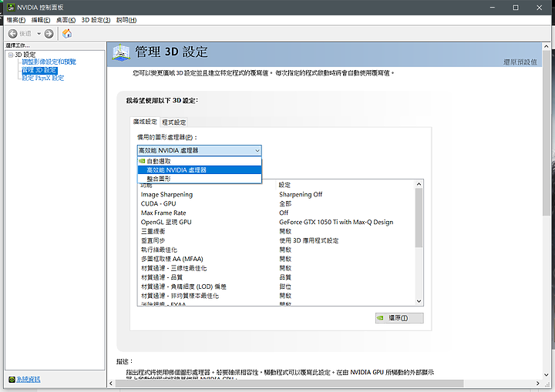Click the horizontal scrollbar right arrow

point(538,384)
